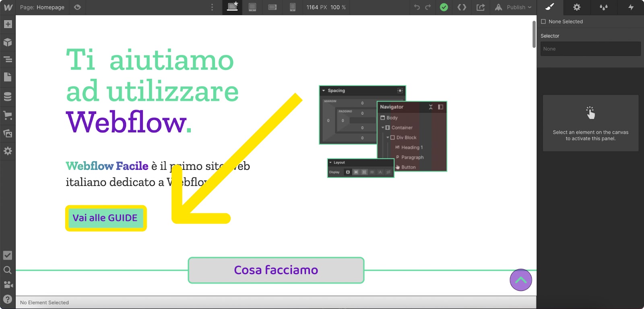The height and width of the screenshot is (309, 644).
Task: Click the Vai alle GUIDE button
Action: point(106,218)
